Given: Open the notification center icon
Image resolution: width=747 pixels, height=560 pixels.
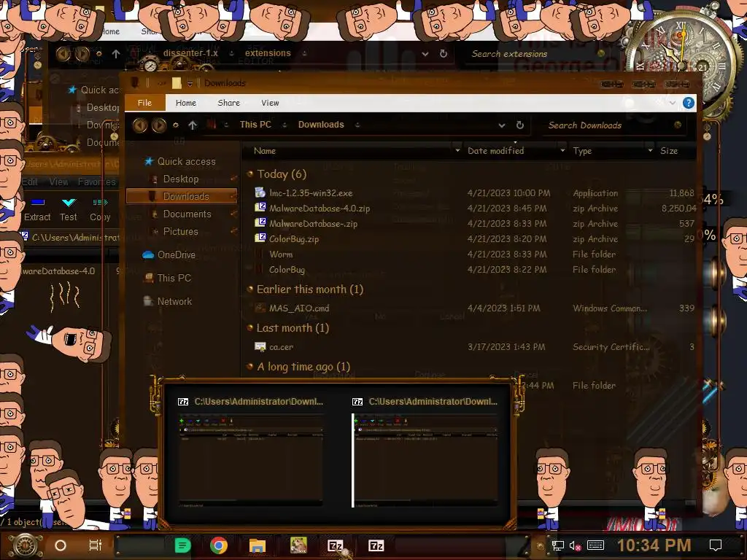Looking at the screenshot, I should click(x=715, y=545).
